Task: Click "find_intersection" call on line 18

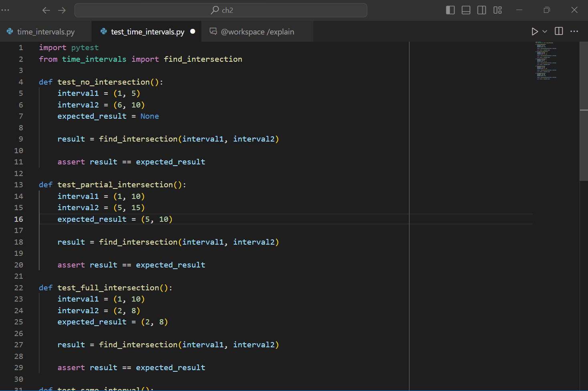Action: pyautogui.click(x=138, y=242)
